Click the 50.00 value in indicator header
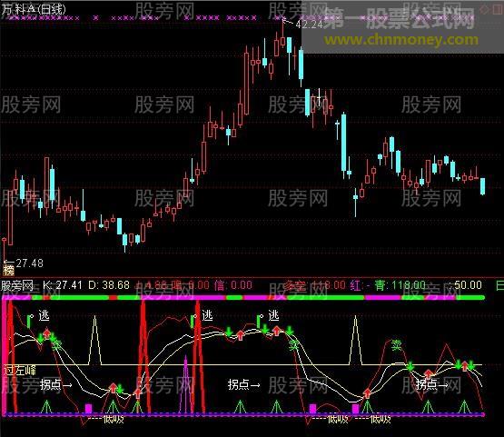Screen dimensions: 504x437 point(468,285)
